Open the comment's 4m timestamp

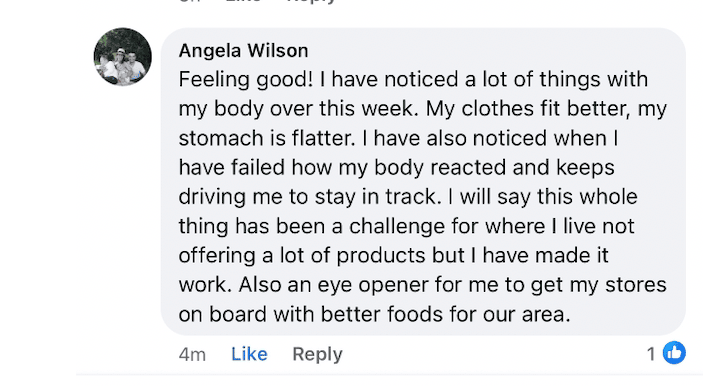(x=192, y=354)
